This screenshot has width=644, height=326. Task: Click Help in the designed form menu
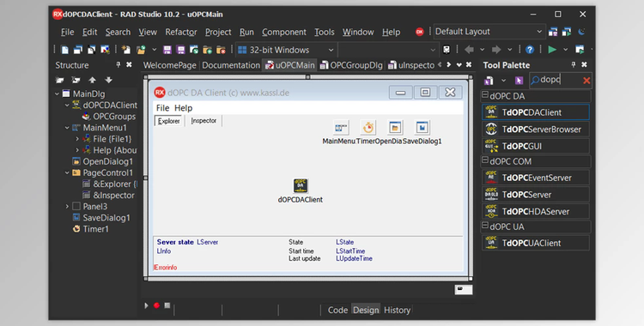click(183, 108)
